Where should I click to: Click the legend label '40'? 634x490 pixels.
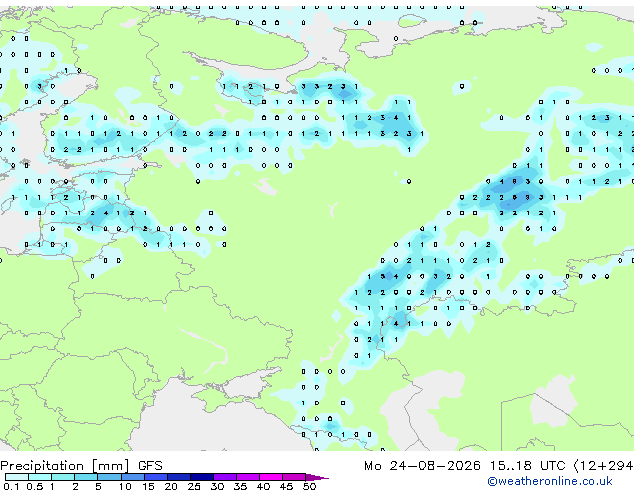click(263, 486)
